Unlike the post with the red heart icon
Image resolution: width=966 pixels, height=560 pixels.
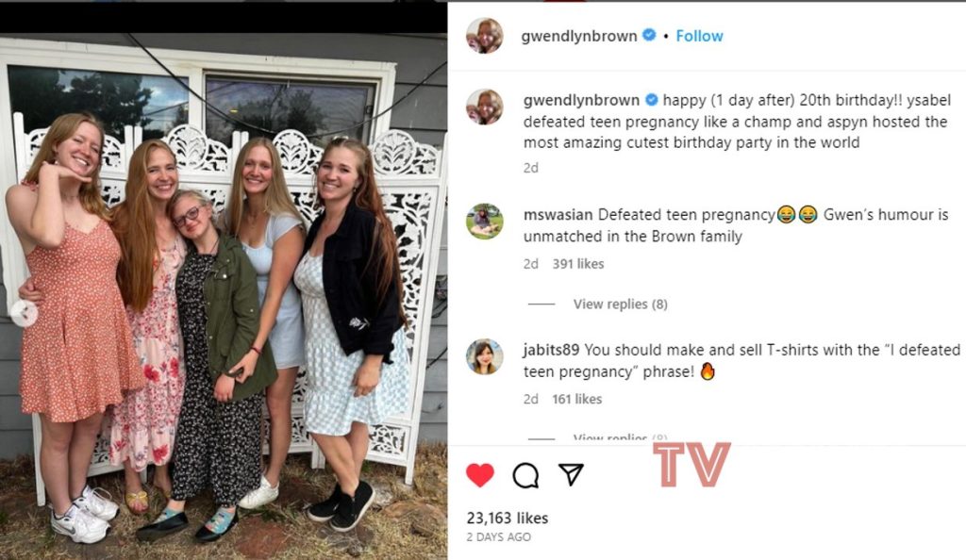click(x=480, y=475)
